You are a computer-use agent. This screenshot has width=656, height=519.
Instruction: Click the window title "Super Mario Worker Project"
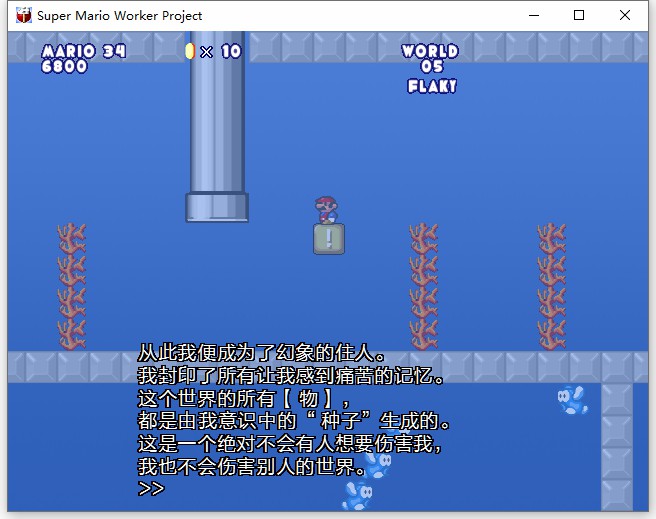[x=119, y=15]
